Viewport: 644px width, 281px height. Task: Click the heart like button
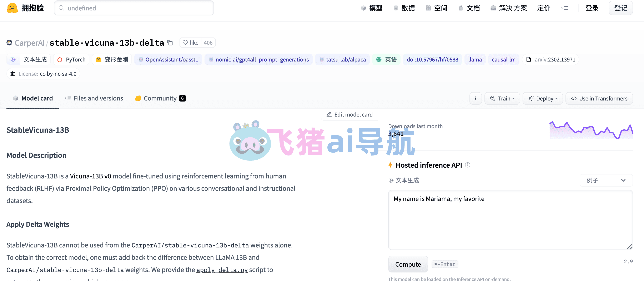tap(191, 43)
